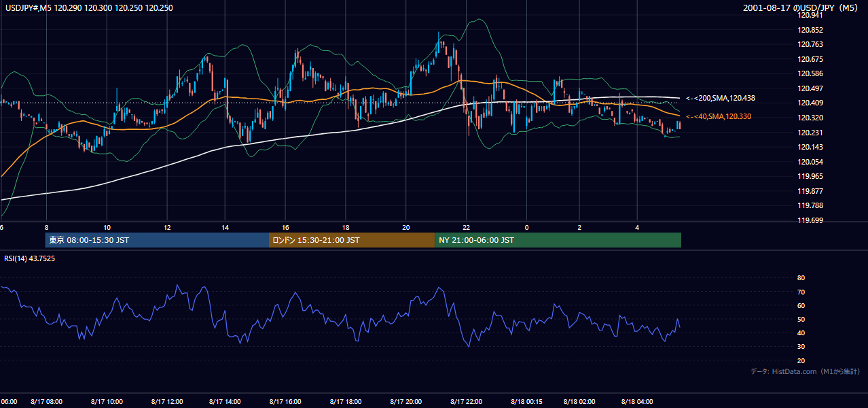Click price axis label 120.320
The height and width of the screenshot is (408, 868).
point(812,118)
